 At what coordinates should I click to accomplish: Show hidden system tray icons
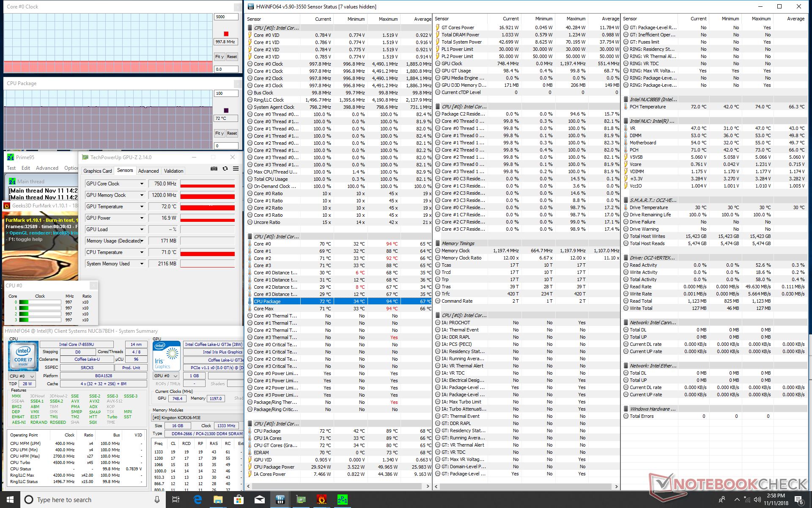point(737,500)
